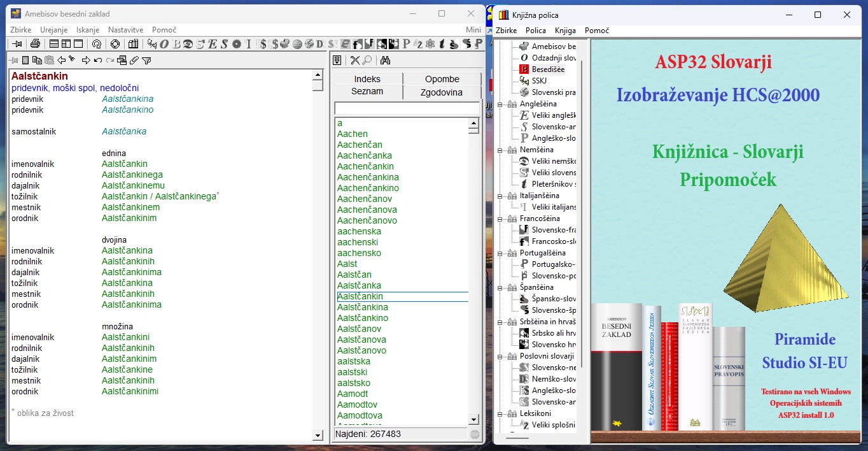
Task: Click the Mini button in menu bar
Action: (473, 30)
